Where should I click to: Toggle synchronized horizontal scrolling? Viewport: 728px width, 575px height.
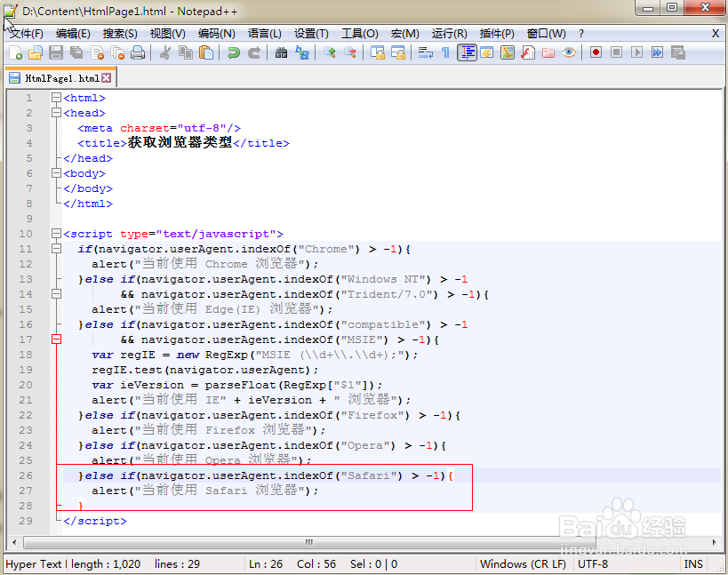[398, 53]
